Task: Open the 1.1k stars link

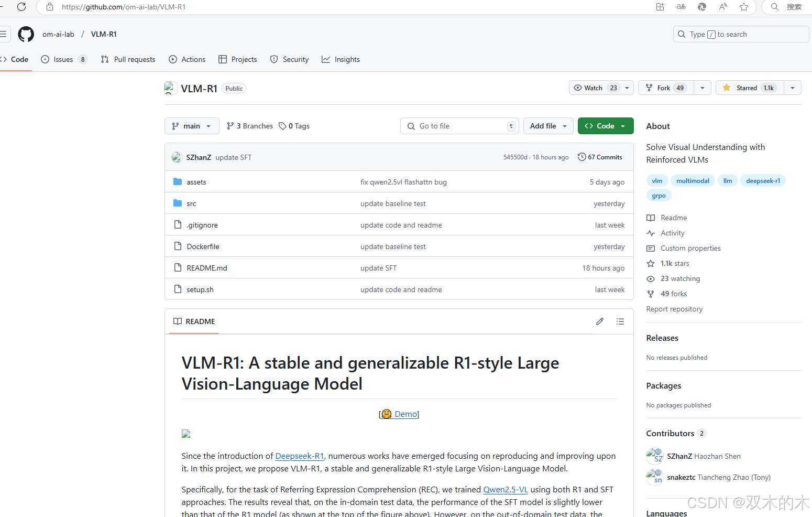Action: (x=668, y=263)
